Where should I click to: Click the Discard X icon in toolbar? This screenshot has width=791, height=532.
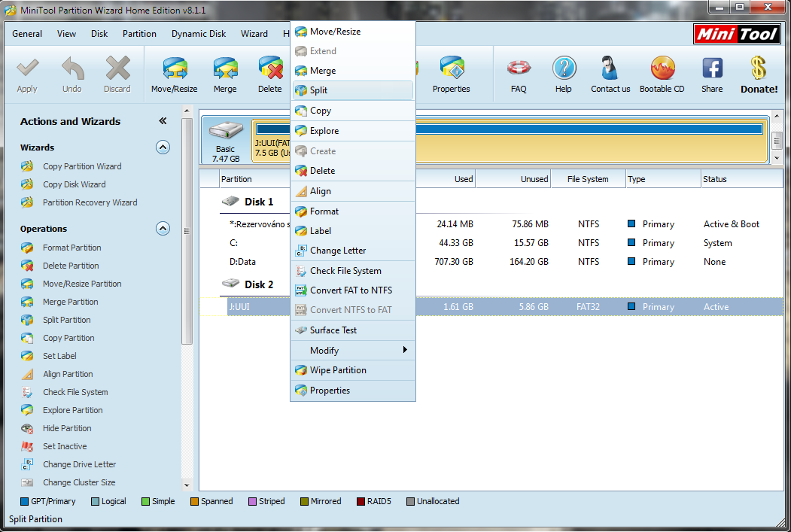pos(117,68)
